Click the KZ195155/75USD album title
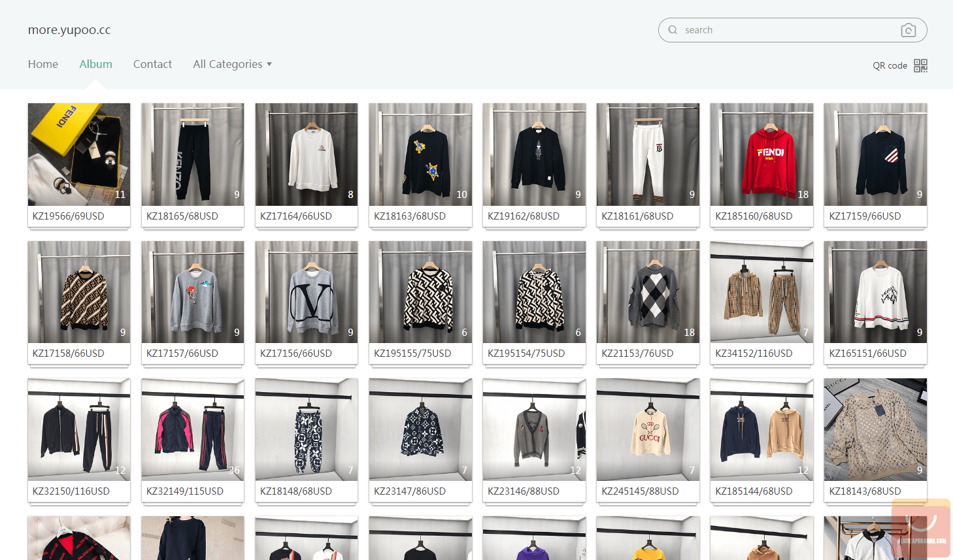 412,354
